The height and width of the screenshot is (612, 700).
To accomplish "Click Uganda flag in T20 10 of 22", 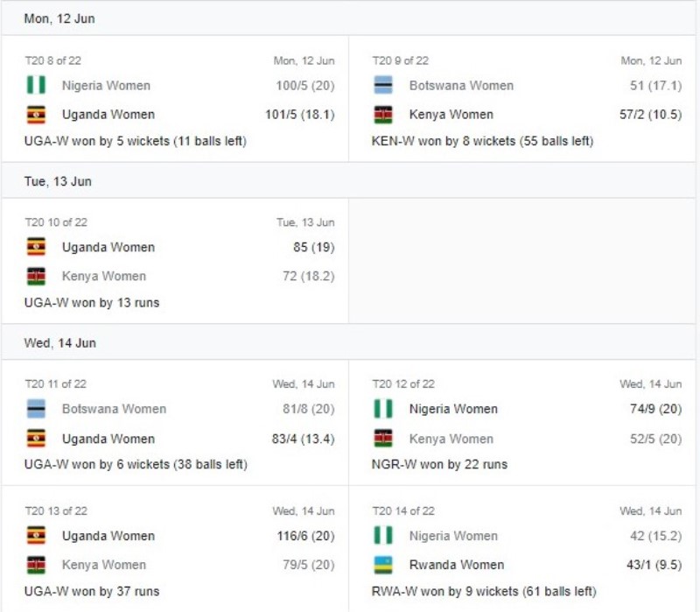I will [36, 247].
